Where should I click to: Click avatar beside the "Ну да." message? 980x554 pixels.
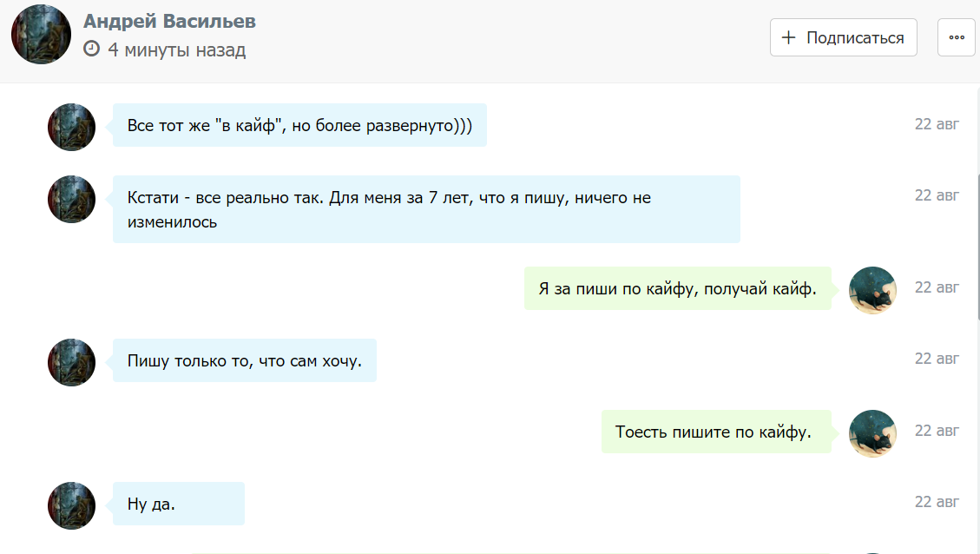point(71,505)
